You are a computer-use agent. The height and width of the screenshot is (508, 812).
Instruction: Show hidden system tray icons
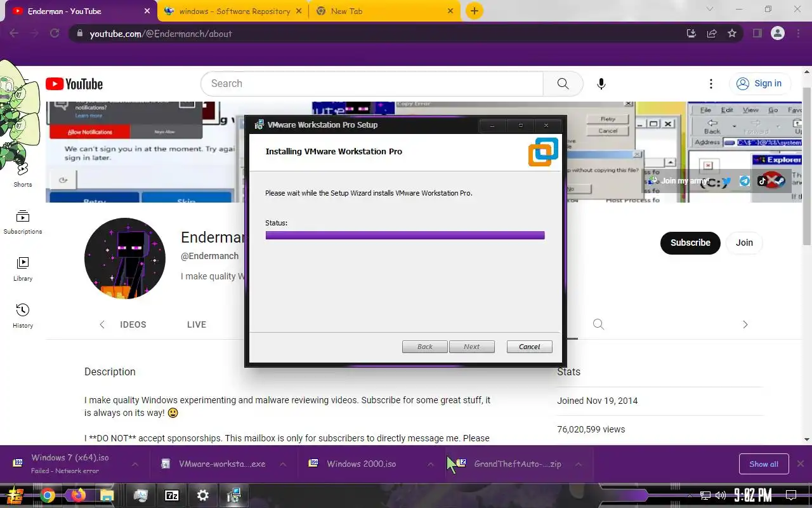(x=690, y=495)
